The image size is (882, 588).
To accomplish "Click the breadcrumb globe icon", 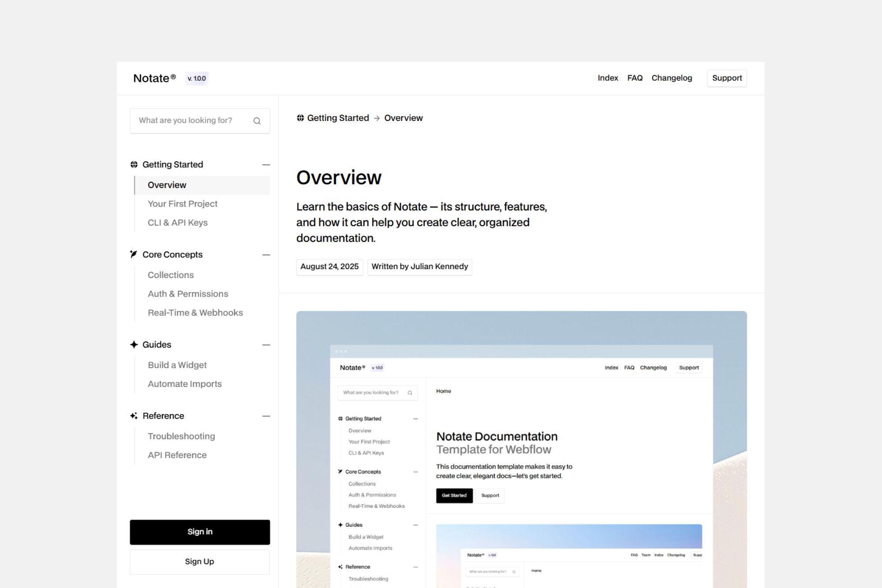I will [x=300, y=118].
